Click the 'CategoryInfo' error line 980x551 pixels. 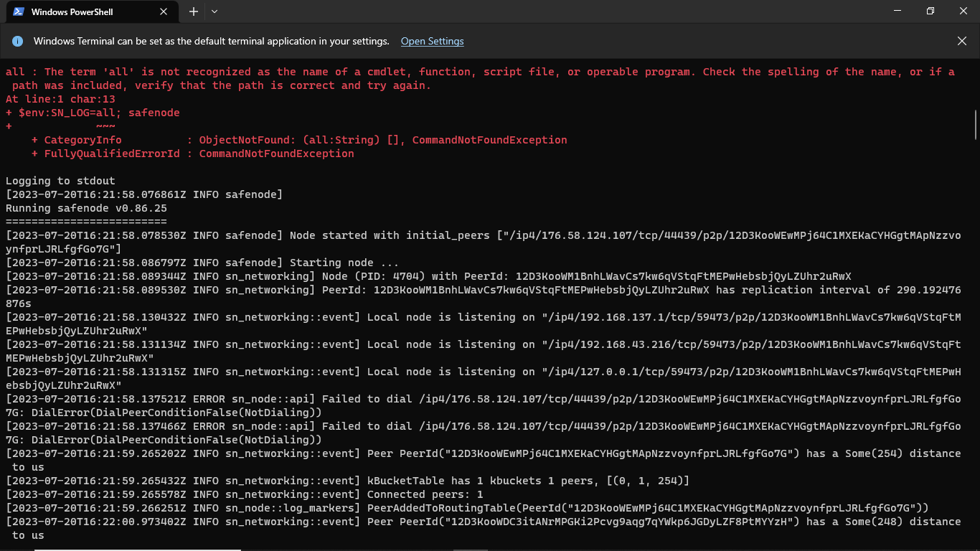tap(299, 140)
